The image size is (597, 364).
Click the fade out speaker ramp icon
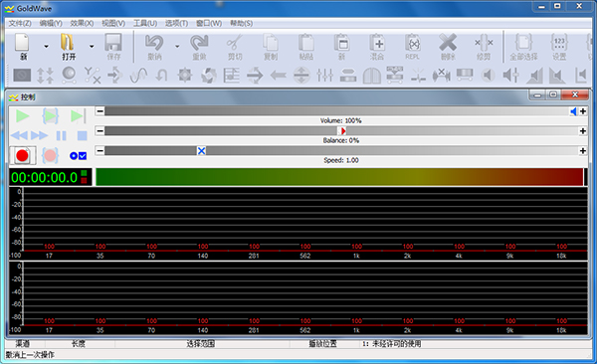click(x=557, y=75)
